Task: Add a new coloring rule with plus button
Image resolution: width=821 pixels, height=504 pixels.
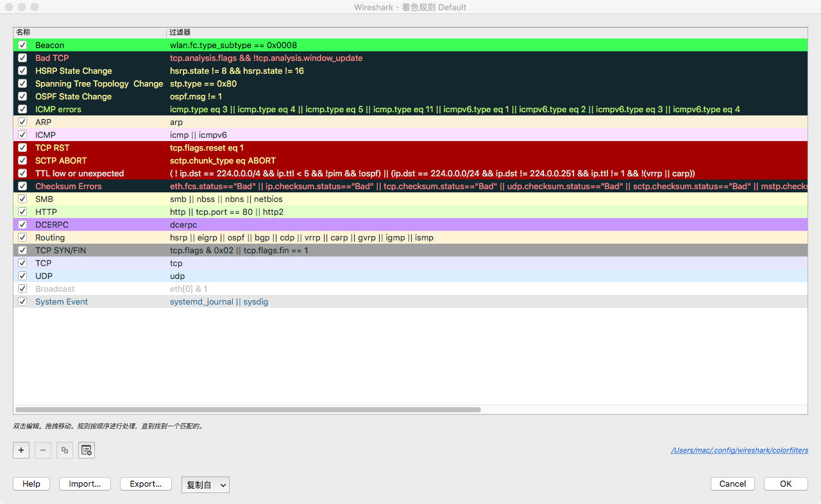Action: tap(21, 451)
